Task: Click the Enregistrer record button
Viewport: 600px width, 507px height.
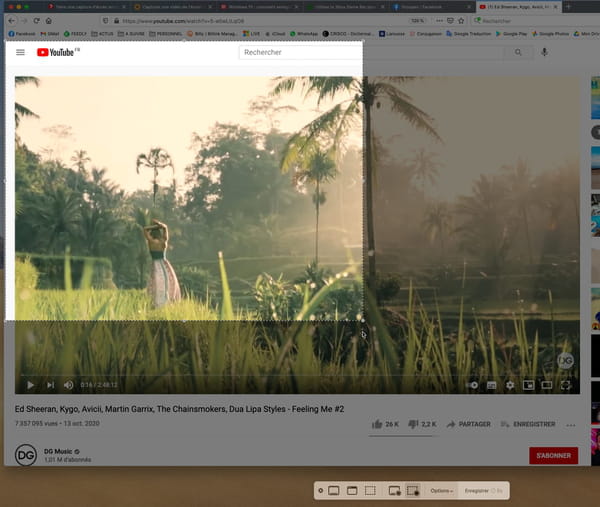Action: coord(484,491)
